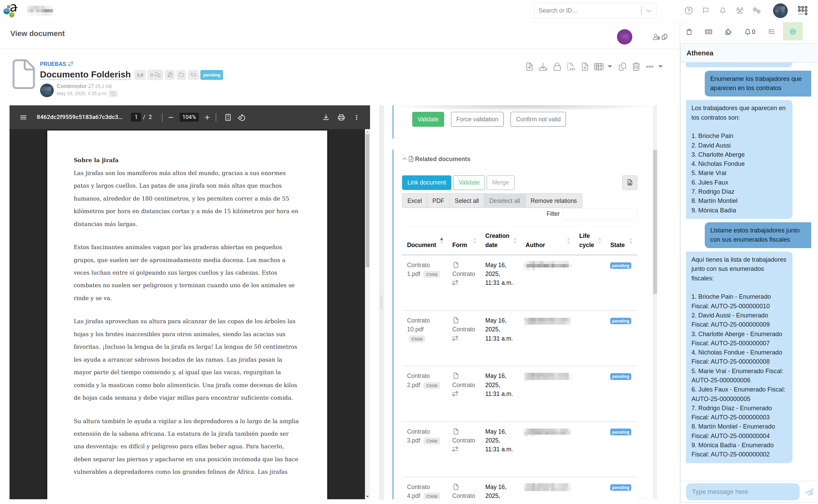Click the fit to page toggle
Screen dimensions: 818x504
point(228,118)
